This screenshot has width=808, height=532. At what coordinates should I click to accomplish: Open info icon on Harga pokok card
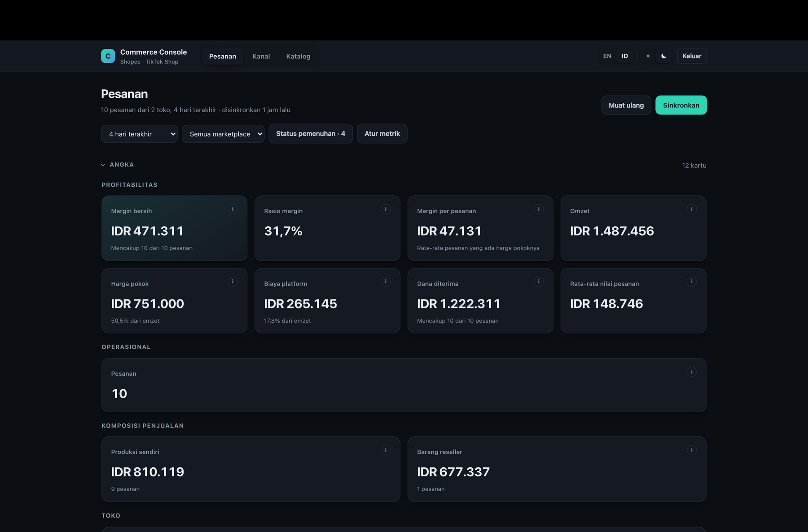pos(233,282)
